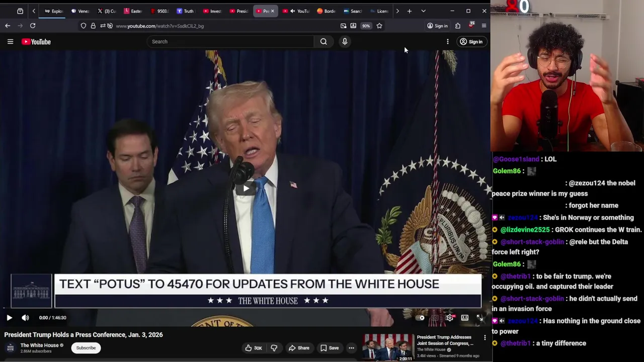This screenshot has width=644, height=362.
Task: Click the YouTube URL in address bar
Action: pos(160,26)
